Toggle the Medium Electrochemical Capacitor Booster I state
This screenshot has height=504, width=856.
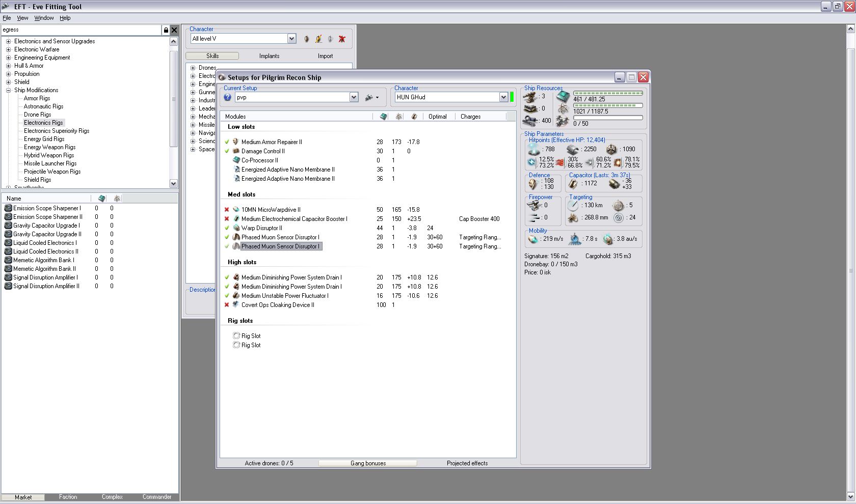pyautogui.click(x=227, y=219)
